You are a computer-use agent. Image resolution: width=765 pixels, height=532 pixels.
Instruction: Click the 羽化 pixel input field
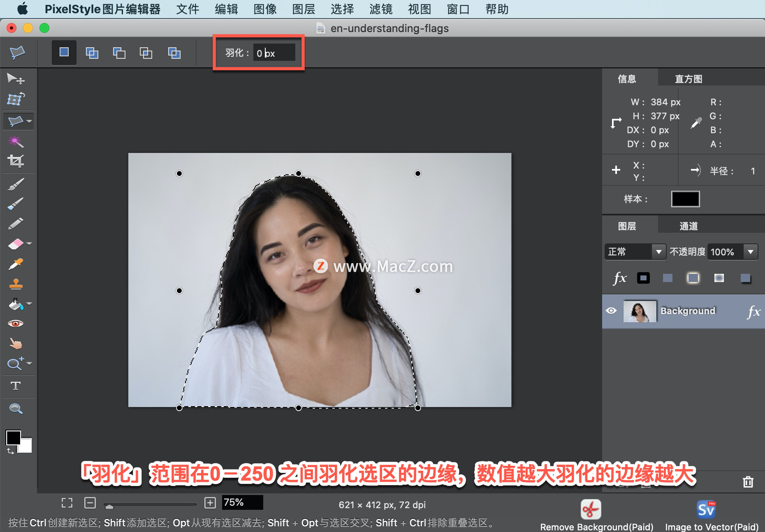274,53
